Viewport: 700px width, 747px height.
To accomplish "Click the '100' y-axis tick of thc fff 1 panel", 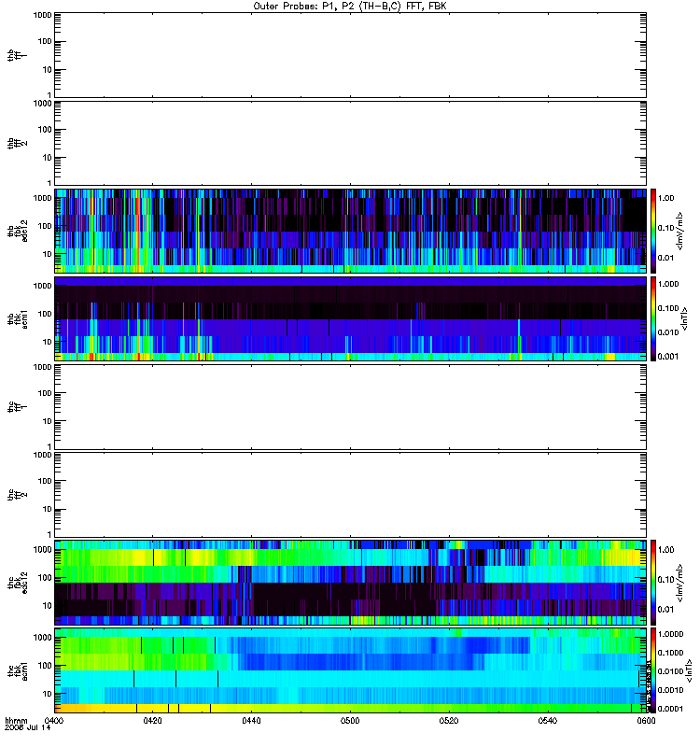I will (x=45, y=393).
